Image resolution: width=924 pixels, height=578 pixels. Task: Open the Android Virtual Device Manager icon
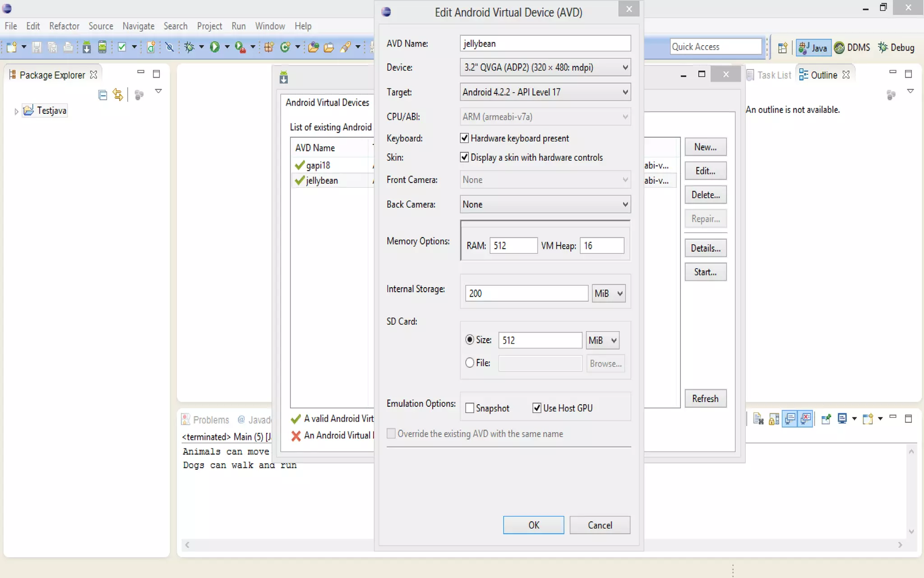(x=102, y=47)
